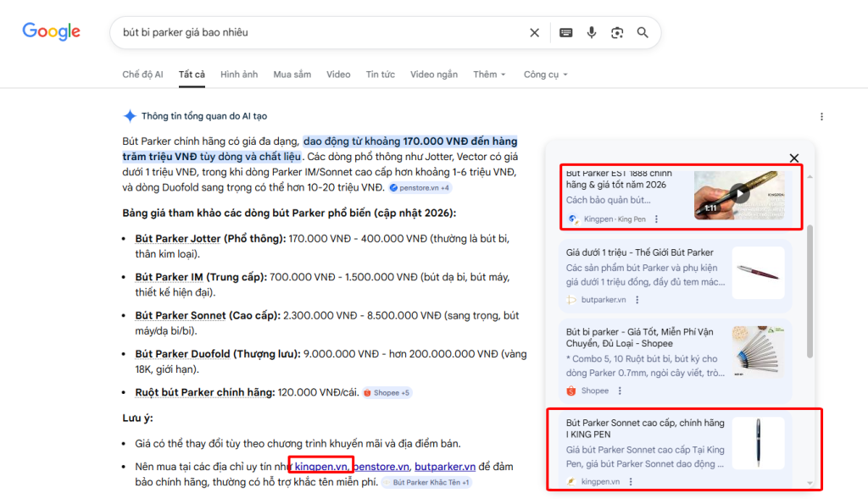Clear the search query with X icon
The height and width of the screenshot is (499, 868).
coord(534,33)
